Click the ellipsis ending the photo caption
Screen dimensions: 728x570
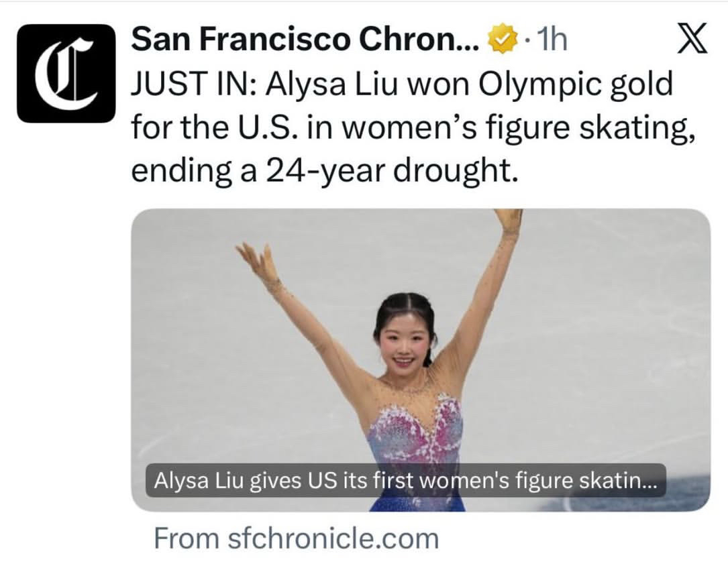coord(650,481)
